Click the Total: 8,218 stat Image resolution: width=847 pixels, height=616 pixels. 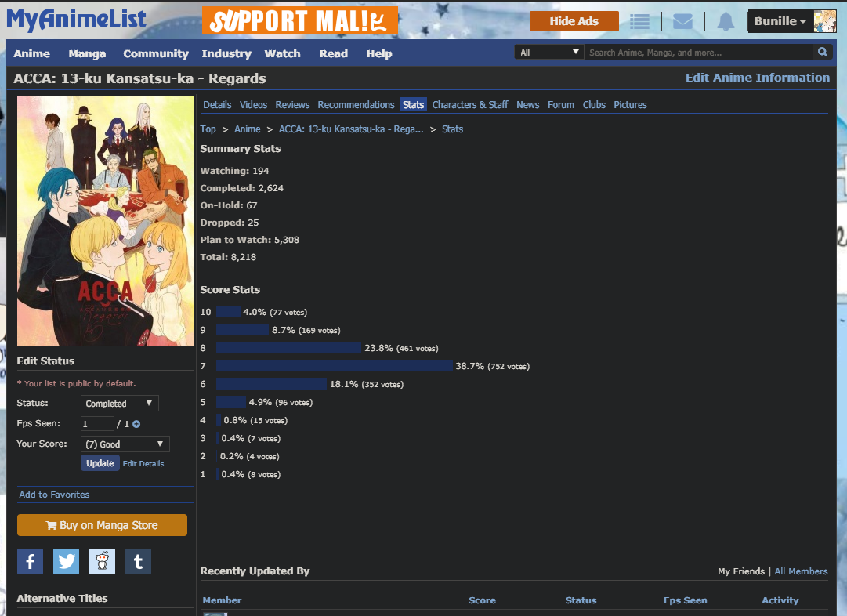(x=228, y=257)
